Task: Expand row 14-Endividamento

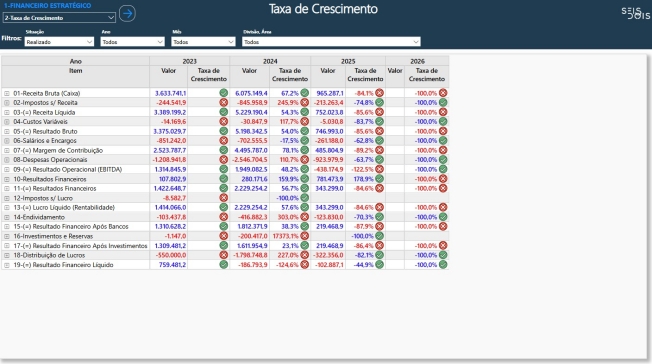Action: (7, 217)
